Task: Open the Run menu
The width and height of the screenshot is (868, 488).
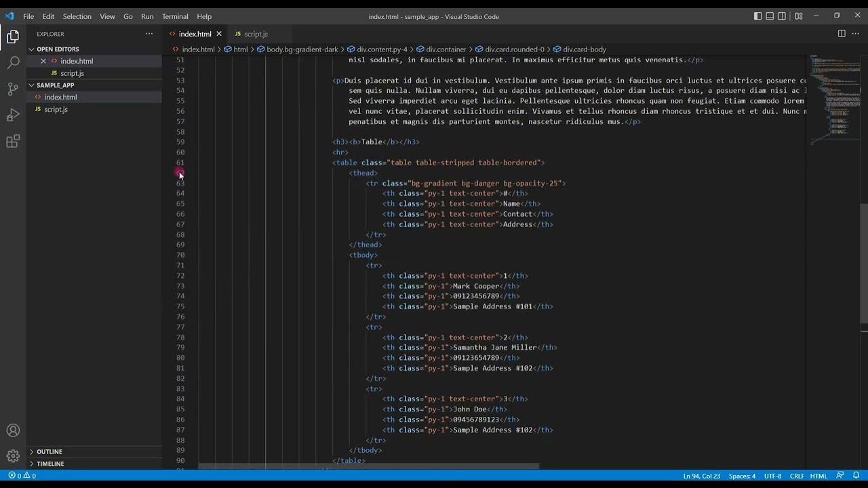Action: pyautogui.click(x=147, y=16)
